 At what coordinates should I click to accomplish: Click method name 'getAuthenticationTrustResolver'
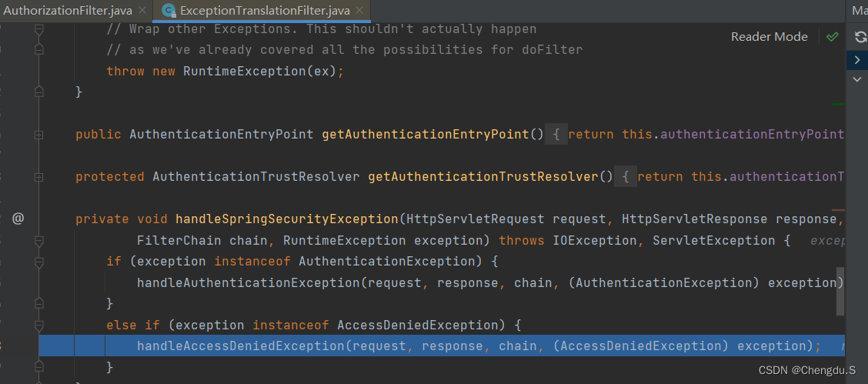[482, 177]
